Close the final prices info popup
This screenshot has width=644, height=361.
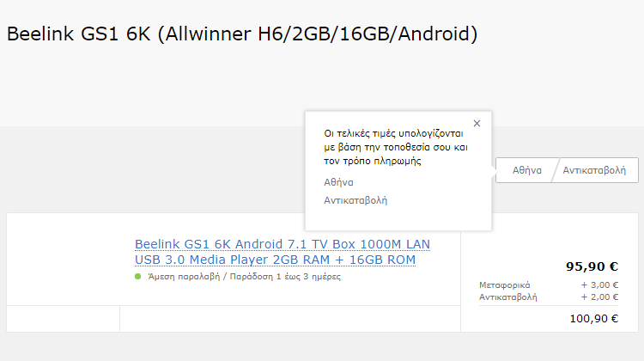tap(477, 124)
